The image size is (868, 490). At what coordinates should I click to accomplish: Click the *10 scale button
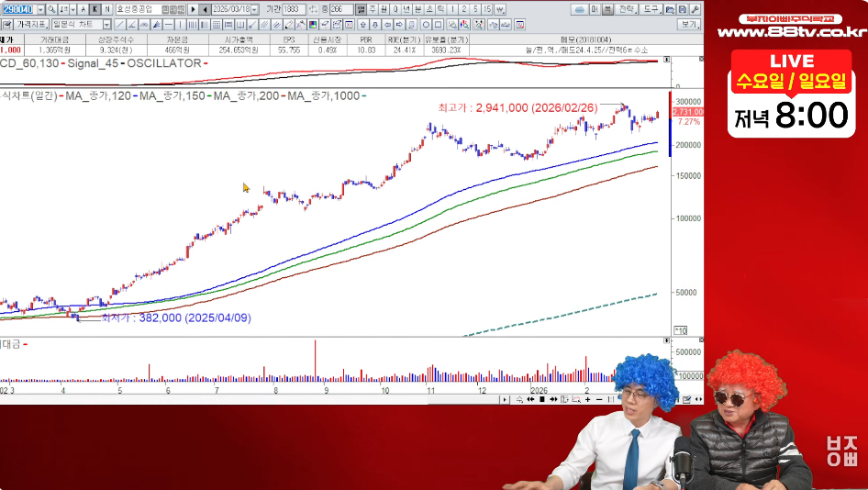pos(680,330)
